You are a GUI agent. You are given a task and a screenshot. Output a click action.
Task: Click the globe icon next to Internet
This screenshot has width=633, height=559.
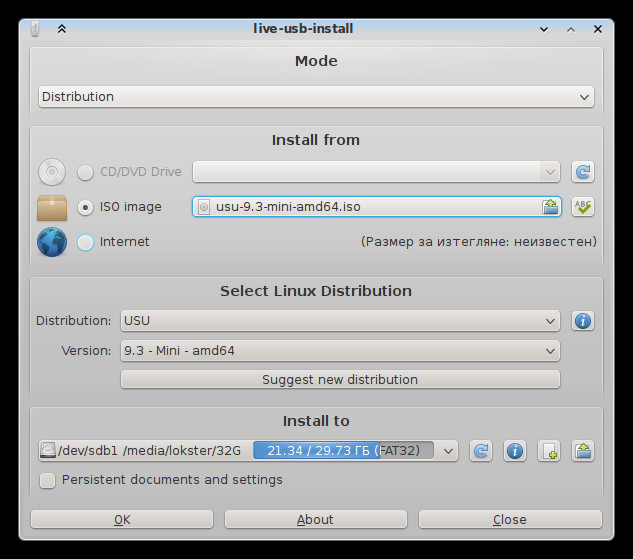pyautogui.click(x=52, y=242)
